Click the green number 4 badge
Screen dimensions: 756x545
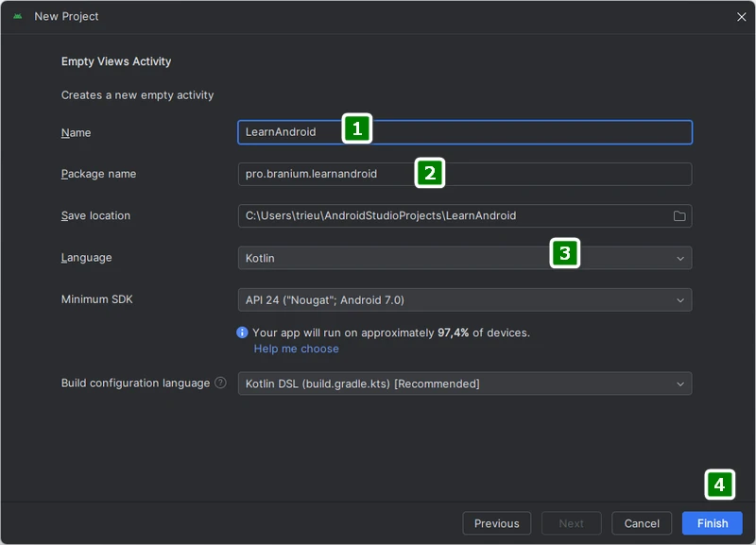pos(719,485)
